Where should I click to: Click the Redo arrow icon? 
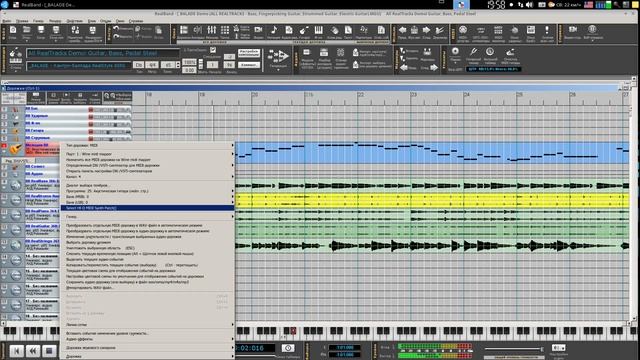coord(116,36)
